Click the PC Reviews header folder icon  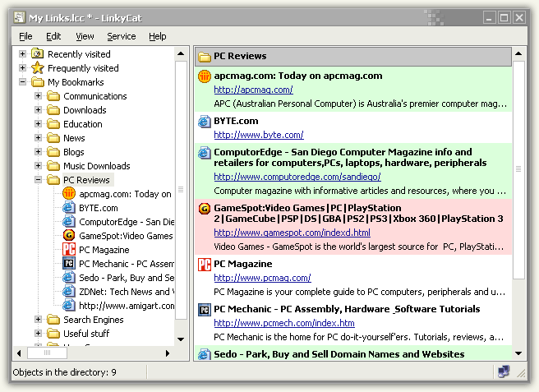coord(205,57)
